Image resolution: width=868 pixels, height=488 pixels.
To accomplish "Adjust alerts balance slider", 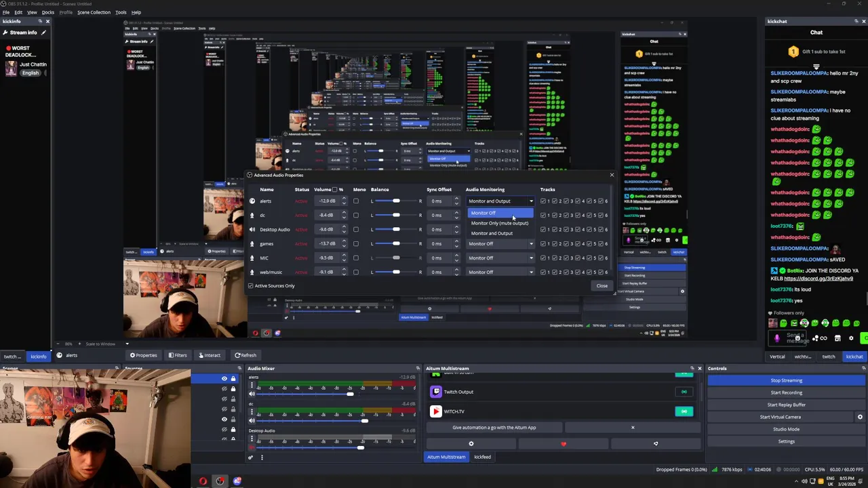I will (396, 201).
